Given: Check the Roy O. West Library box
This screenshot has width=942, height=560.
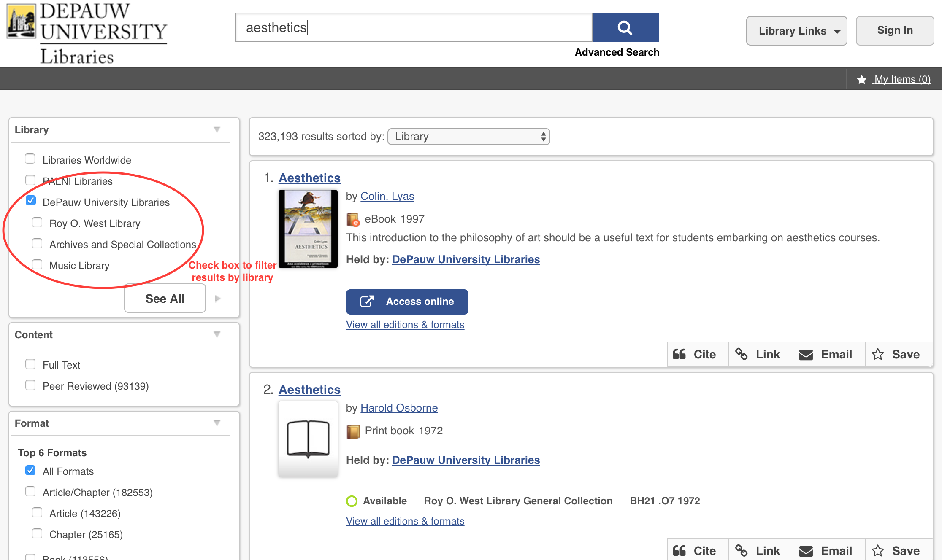Looking at the screenshot, I should [37, 222].
